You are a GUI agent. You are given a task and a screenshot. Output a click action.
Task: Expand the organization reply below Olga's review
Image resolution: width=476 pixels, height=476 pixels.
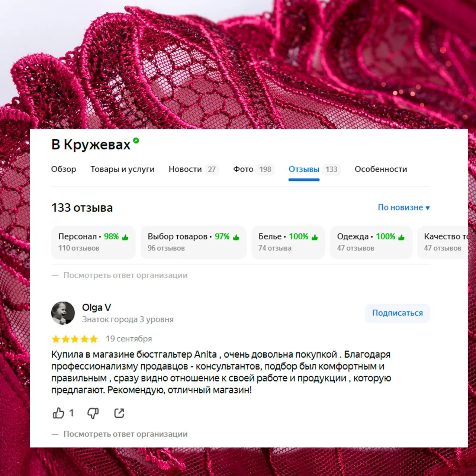pos(125,434)
